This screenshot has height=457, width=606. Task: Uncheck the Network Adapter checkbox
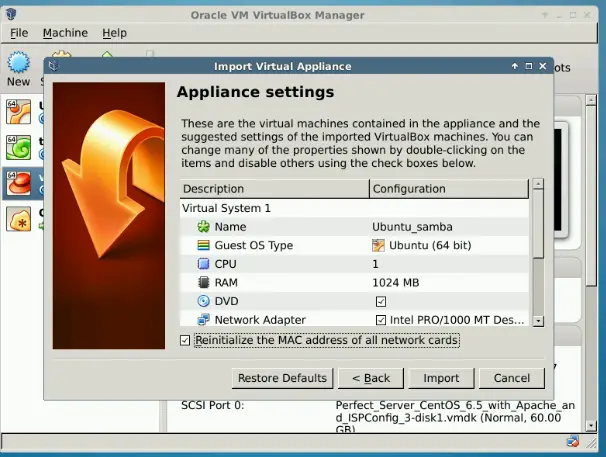click(381, 320)
